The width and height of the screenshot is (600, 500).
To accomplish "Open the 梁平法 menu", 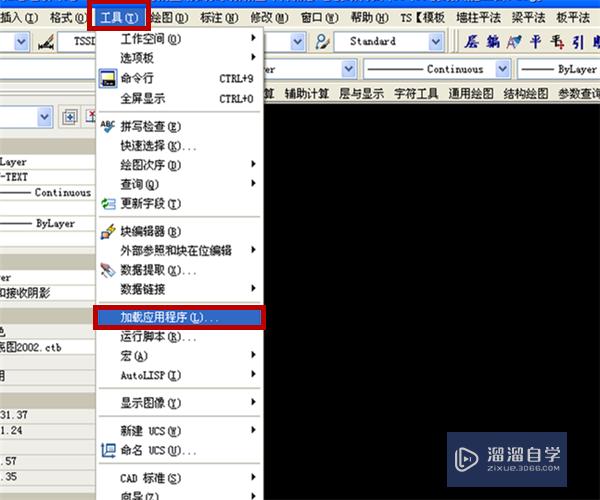I will [528, 18].
